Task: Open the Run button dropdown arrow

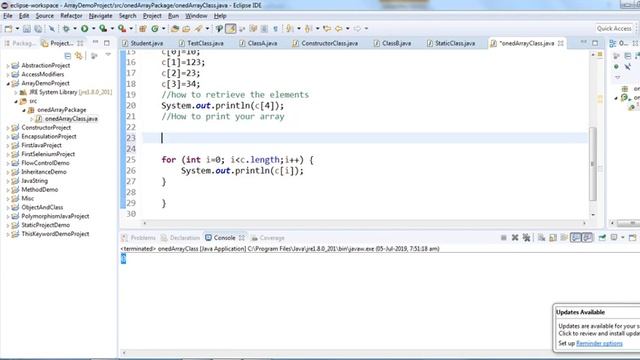Action: (93, 29)
